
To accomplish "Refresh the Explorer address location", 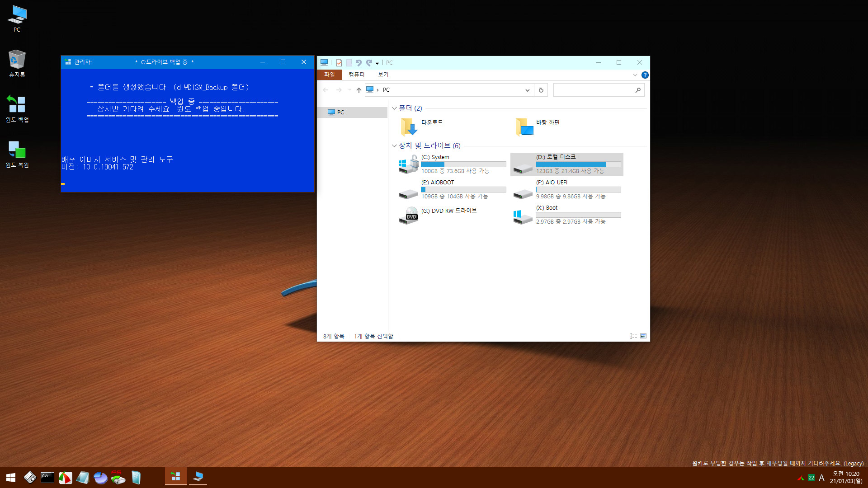I will (x=541, y=90).
